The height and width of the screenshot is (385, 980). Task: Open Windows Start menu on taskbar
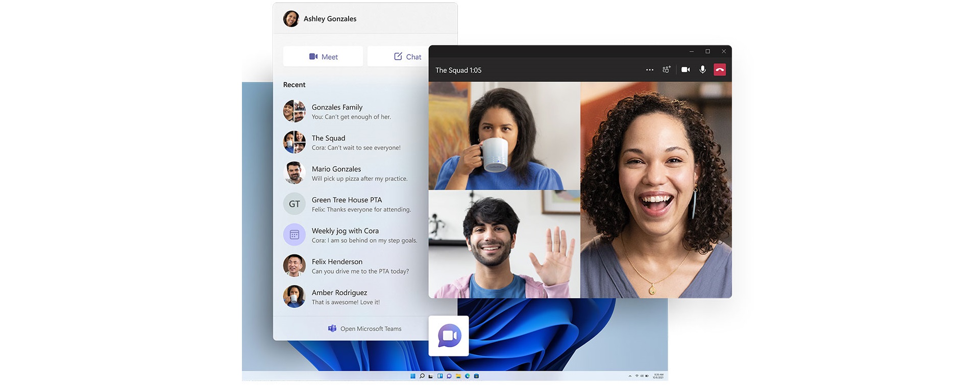point(413,376)
